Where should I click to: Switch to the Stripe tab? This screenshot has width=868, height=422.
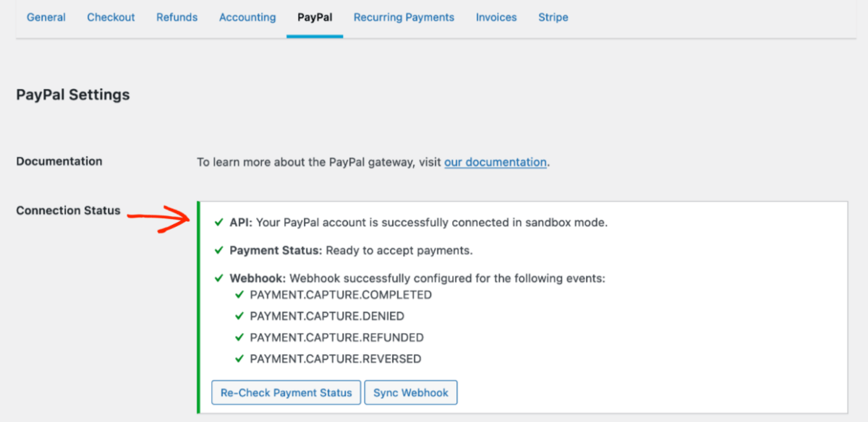click(553, 17)
